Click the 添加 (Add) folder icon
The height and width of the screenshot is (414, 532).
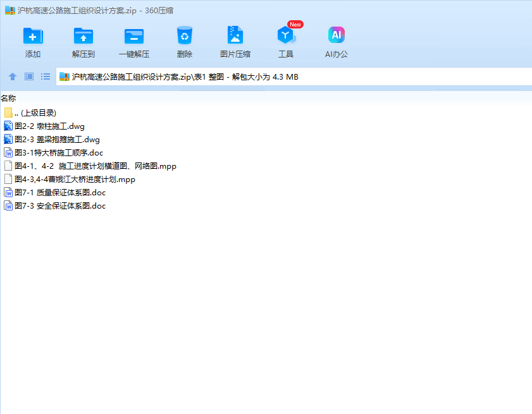(33, 36)
